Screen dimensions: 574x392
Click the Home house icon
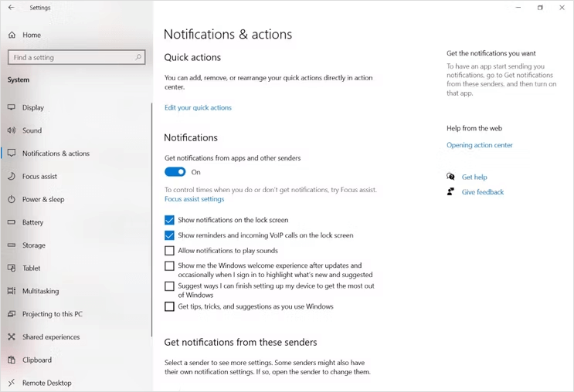pyautogui.click(x=12, y=35)
